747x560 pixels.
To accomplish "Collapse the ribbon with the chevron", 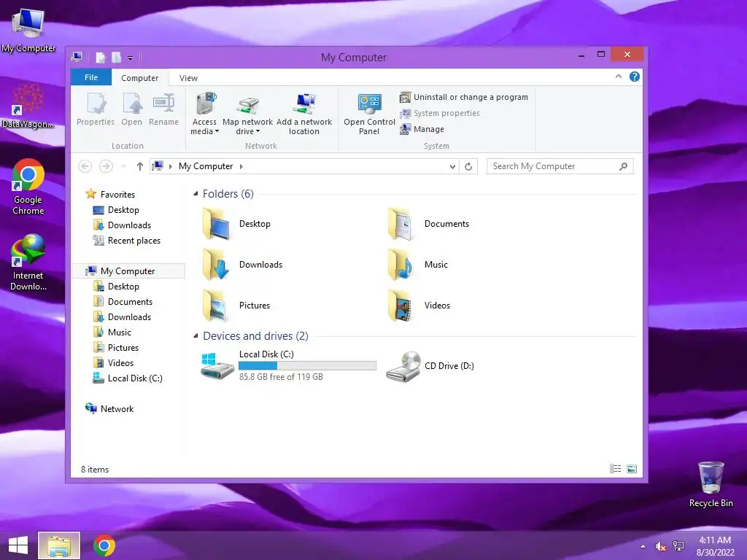I will pyautogui.click(x=619, y=77).
